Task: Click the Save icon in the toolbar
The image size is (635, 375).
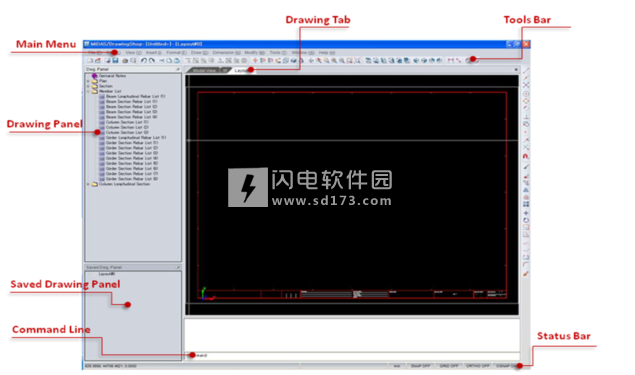Action: pyautogui.click(x=115, y=61)
